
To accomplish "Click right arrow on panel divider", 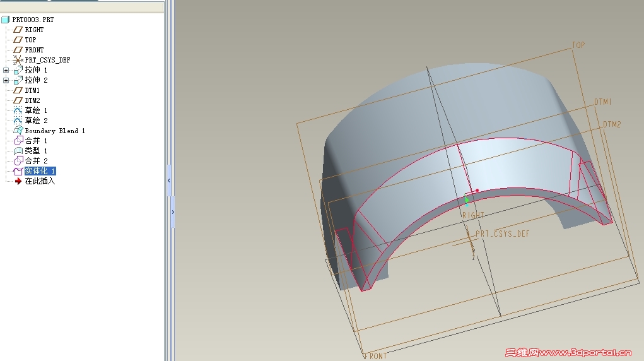I will coord(173,212).
